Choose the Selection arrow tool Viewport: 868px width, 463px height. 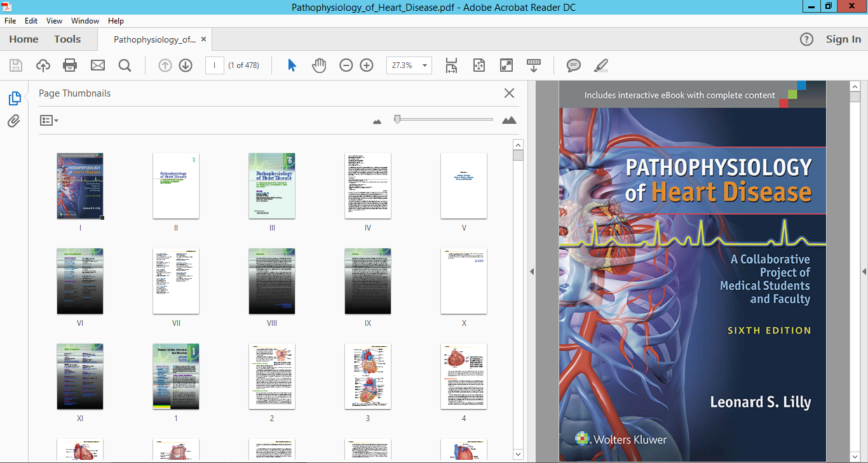(x=292, y=65)
